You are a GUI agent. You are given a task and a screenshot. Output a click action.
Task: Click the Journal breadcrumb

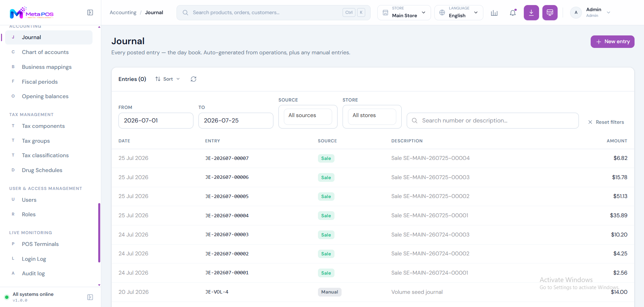[x=154, y=12]
